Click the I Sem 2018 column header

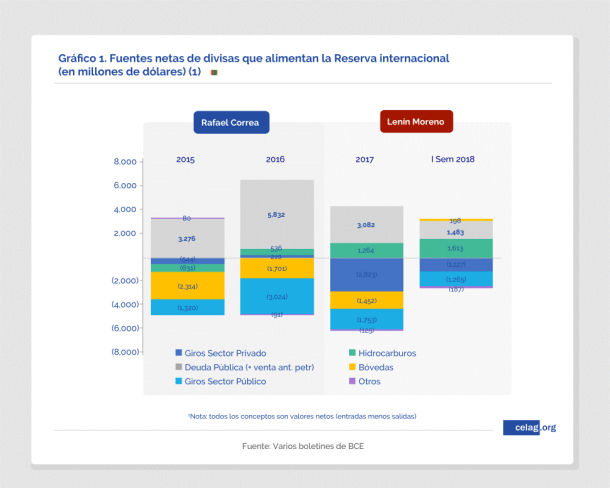[x=453, y=160]
